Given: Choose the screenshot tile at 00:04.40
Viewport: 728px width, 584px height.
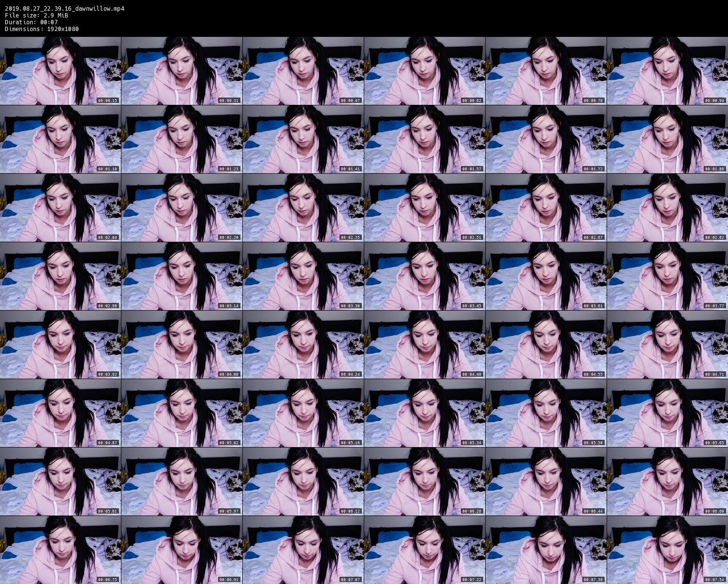Looking at the screenshot, I should (424, 345).
